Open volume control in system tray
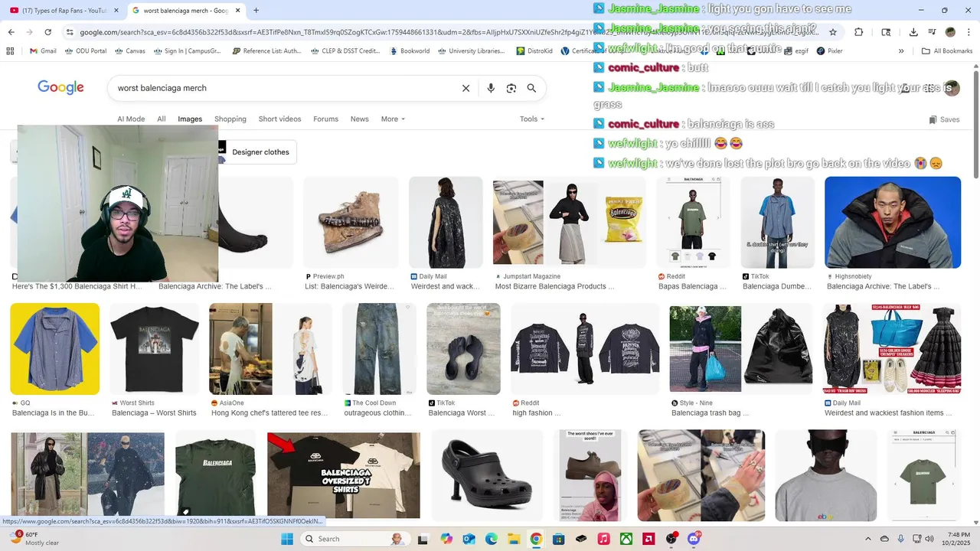 tap(930, 539)
